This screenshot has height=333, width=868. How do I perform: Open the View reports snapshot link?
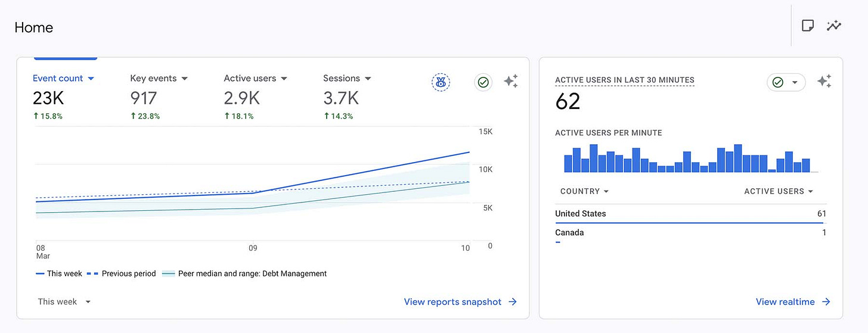[453, 302]
